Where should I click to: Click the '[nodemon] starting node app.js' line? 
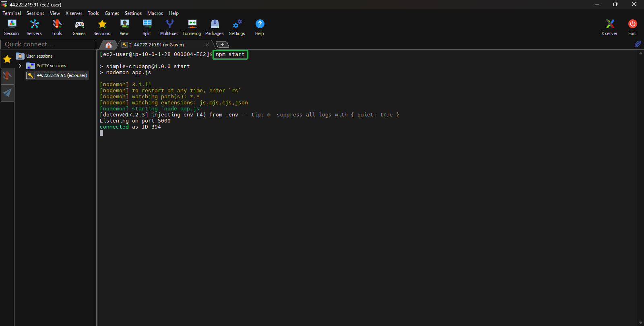point(151,109)
